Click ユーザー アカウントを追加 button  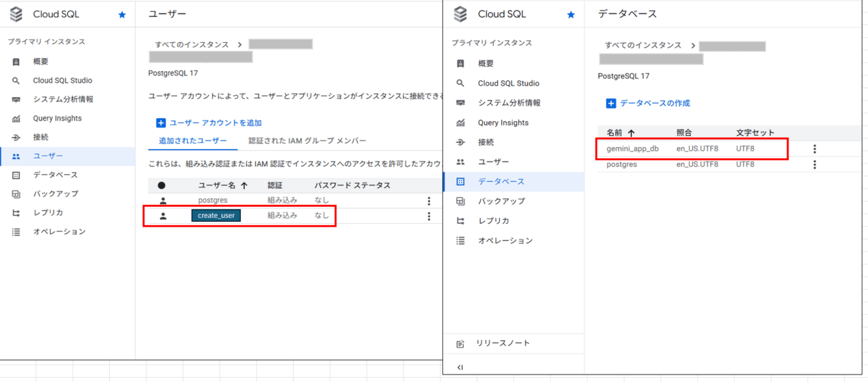[209, 123]
